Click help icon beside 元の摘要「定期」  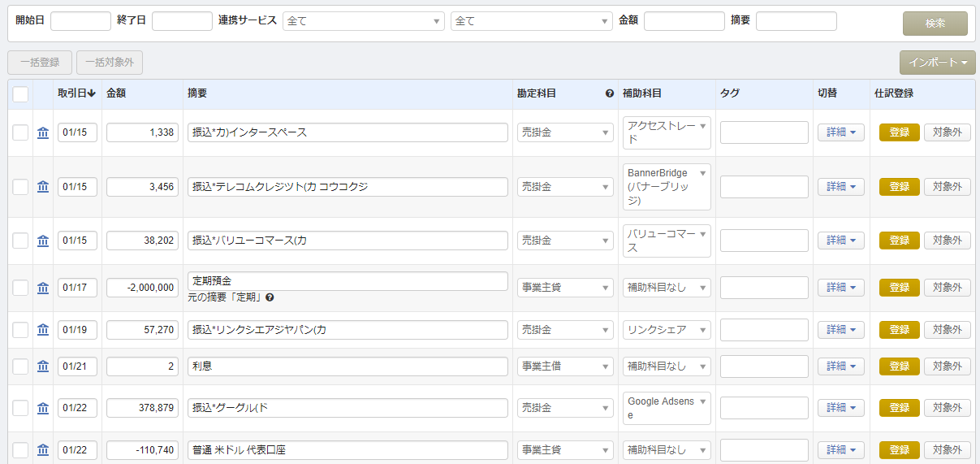coord(270,297)
